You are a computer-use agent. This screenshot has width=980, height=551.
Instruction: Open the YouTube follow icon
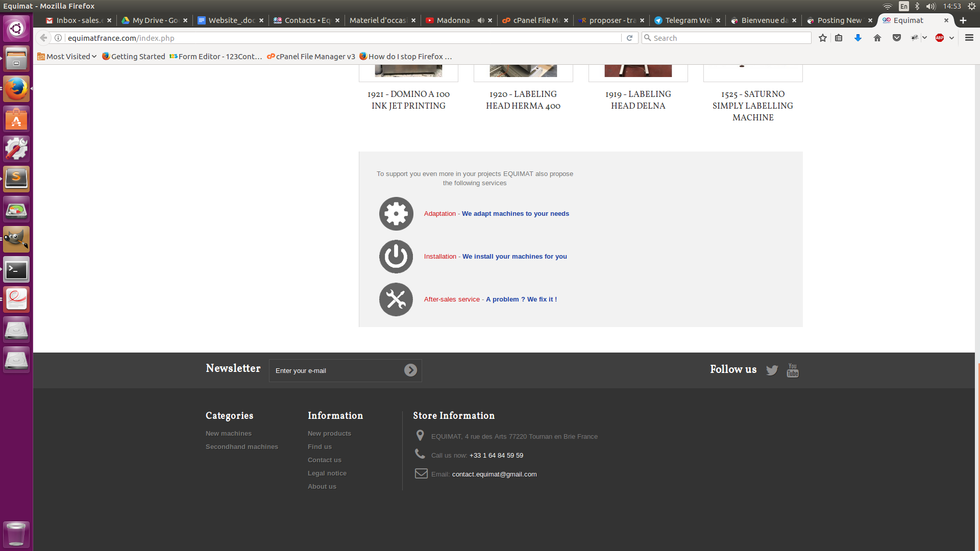pyautogui.click(x=792, y=370)
